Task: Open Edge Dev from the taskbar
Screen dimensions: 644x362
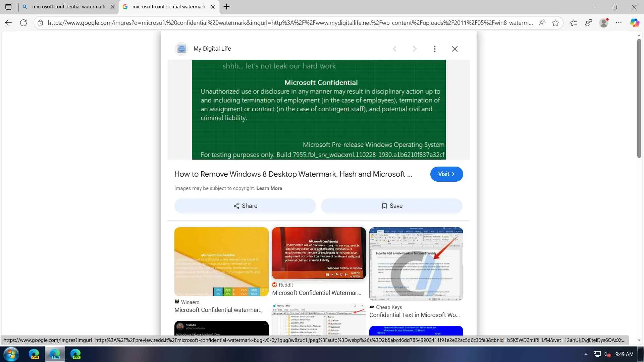Action: (75, 354)
